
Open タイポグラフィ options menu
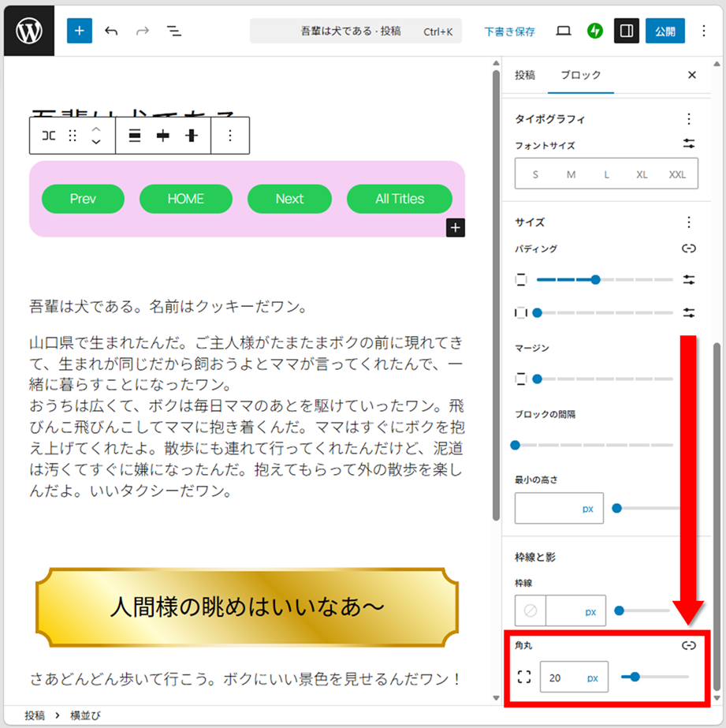689,119
